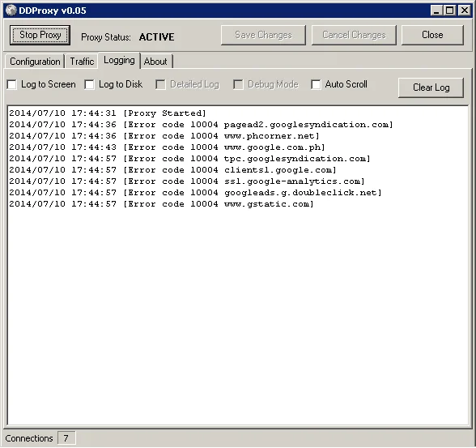Select the tpc.googlesyndication.com error line
476x448 pixels.
pos(189,159)
